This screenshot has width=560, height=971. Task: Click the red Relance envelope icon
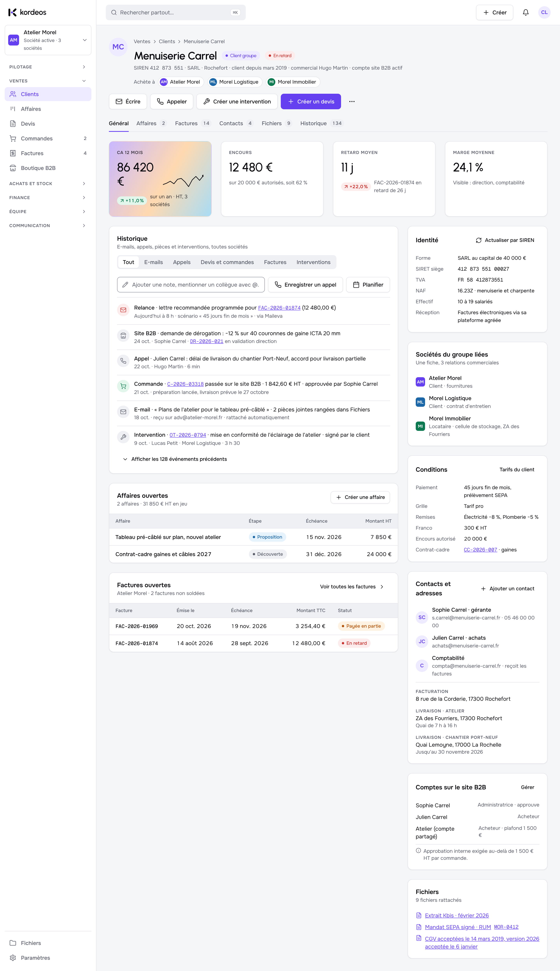(123, 310)
